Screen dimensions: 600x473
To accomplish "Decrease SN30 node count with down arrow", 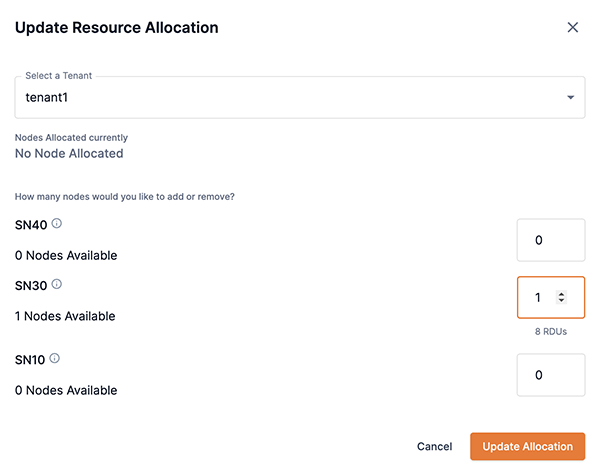I will coord(561,301).
